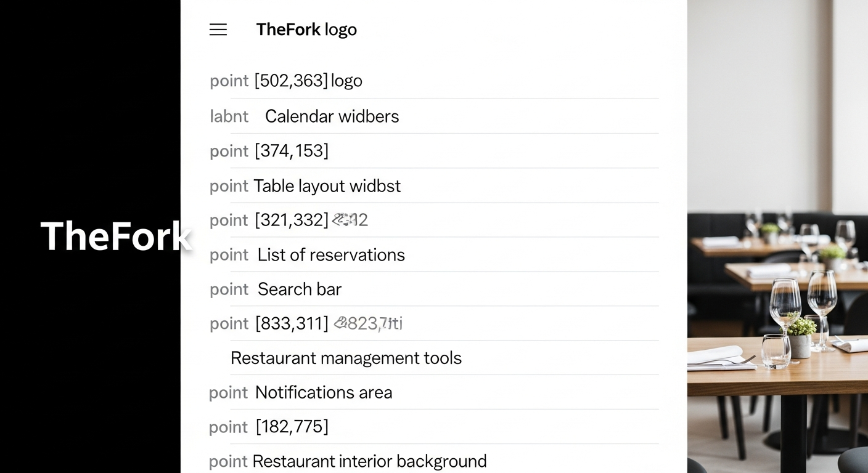Open the Notifications area entry
Image resolution: width=868 pixels, height=473 pixels.
click(324, 393)
